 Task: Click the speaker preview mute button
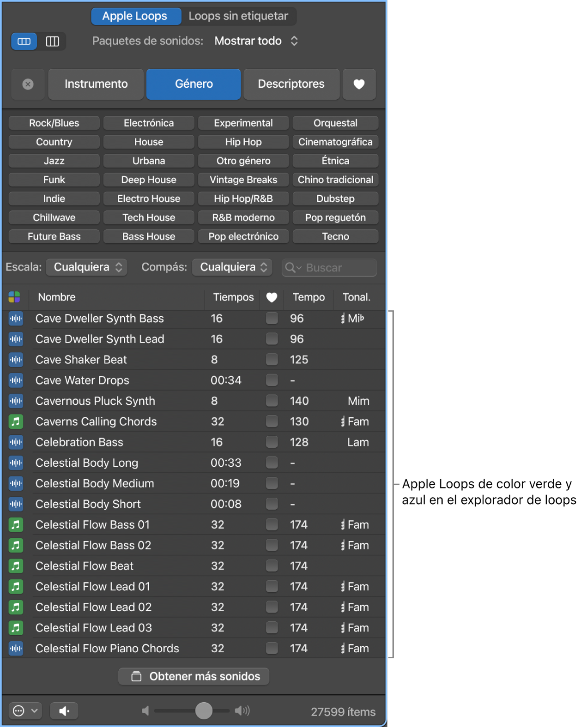pyautogui.click(x=64, y=711)
